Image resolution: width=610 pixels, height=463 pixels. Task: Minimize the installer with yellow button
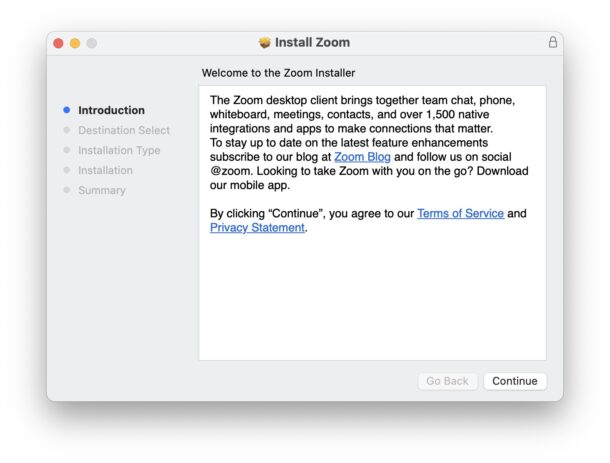75,43
